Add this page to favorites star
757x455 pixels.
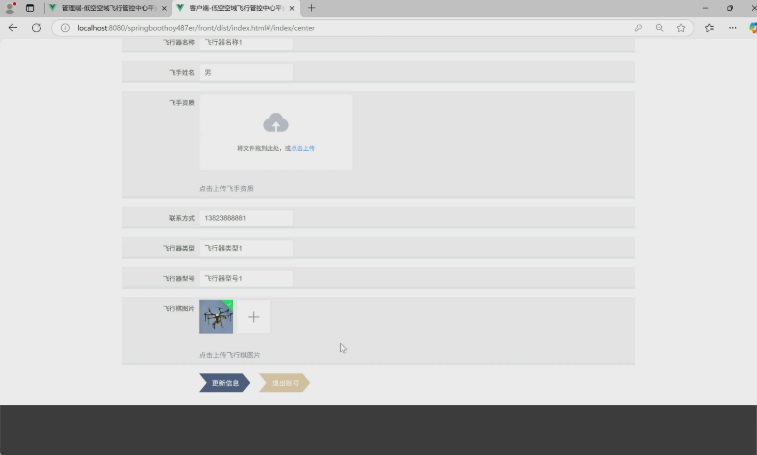681,28
